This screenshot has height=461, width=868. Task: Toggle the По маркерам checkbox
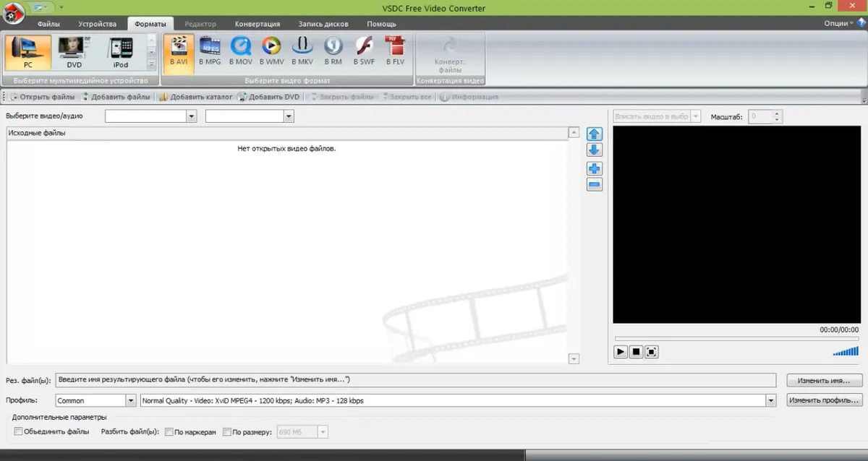(169, 432)
